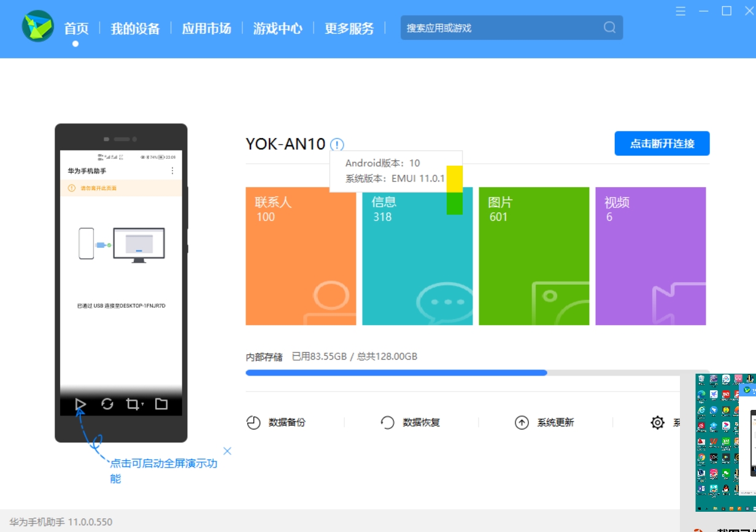756x532 pixels.
Task: Open the hamburger menu in title bar
Action: (x=681, y=11)
